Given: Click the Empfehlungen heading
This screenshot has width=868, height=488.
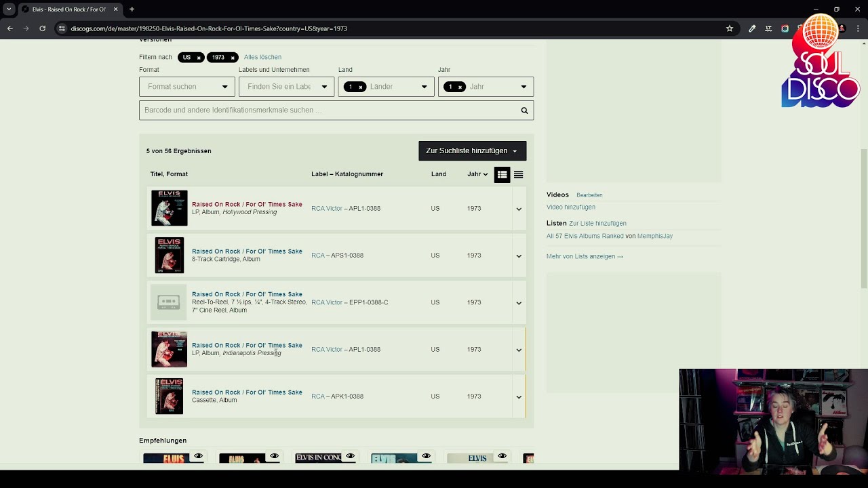Looking at the screenshot, I should tap(163, 441).
